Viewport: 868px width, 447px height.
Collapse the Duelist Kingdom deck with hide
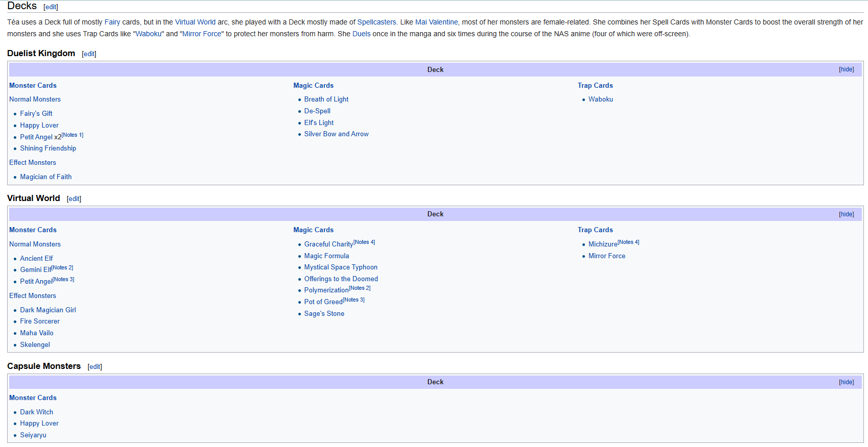(846, 69)
